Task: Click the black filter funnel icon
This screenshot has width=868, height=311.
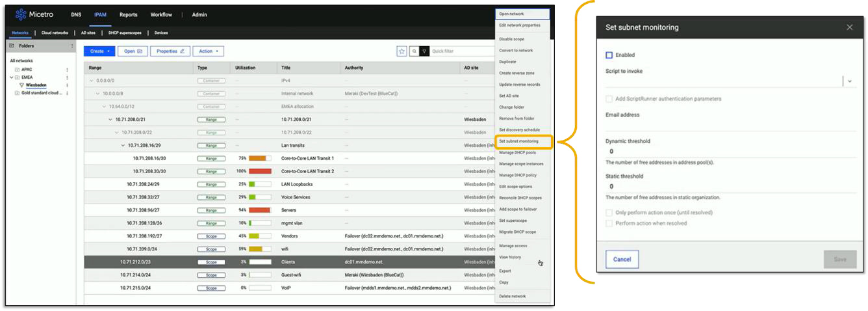Action: pos(424,51)
